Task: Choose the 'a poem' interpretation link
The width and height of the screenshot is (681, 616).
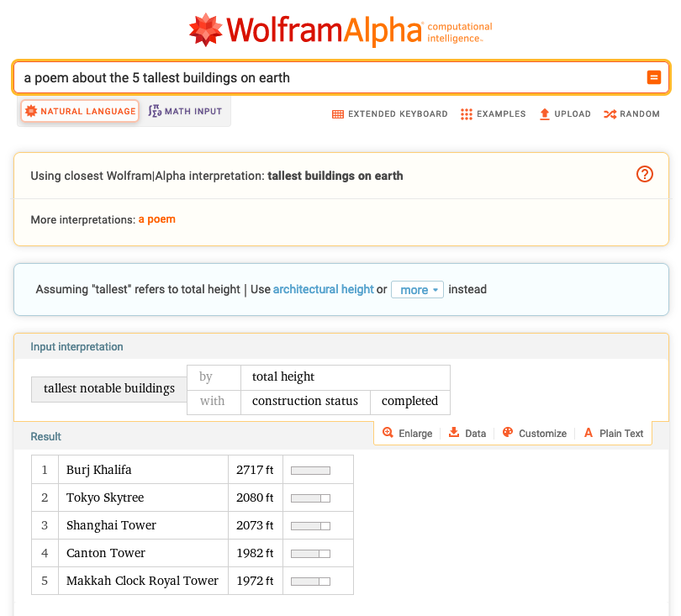Action: pyautogui.click(x=156, y=219)
